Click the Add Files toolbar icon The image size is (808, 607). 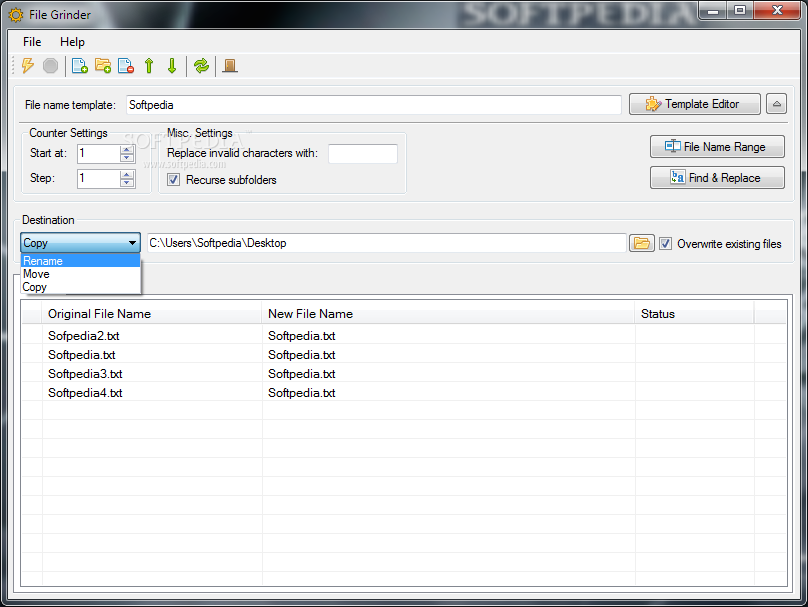pos(80,66)
